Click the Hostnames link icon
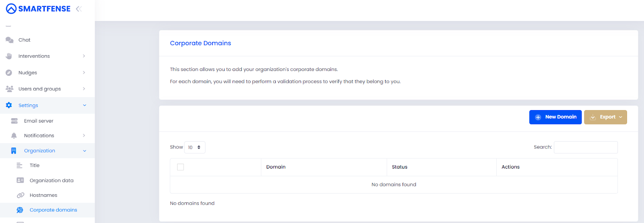The width and height of the screenshot is (644, 223). tap(20, 195)
